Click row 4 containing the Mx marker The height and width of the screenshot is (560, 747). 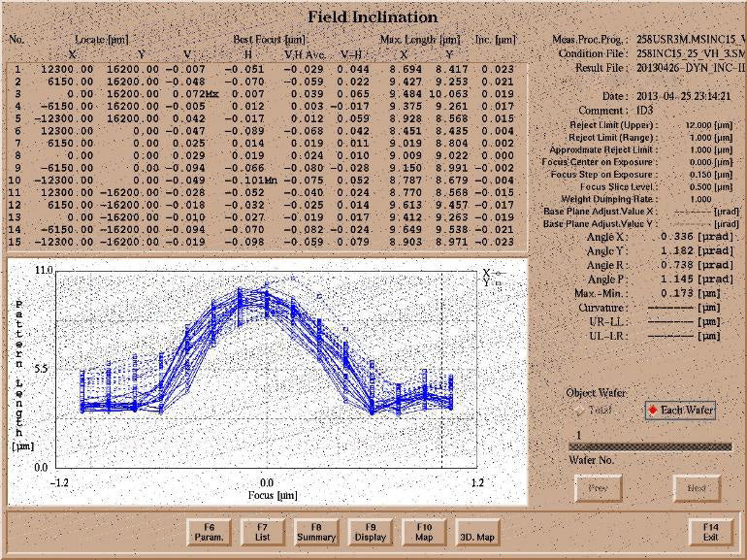(262, 94)
